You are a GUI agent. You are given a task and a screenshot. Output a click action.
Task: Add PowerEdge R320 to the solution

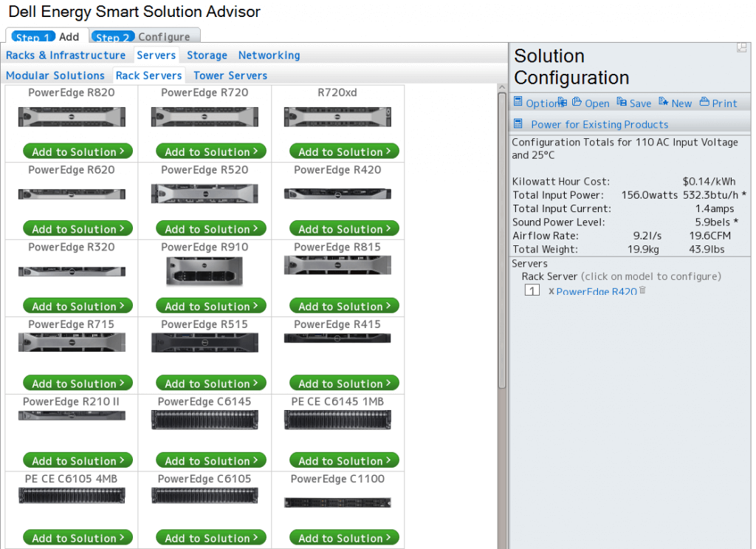pyautogui.click(x=78, y=306)
